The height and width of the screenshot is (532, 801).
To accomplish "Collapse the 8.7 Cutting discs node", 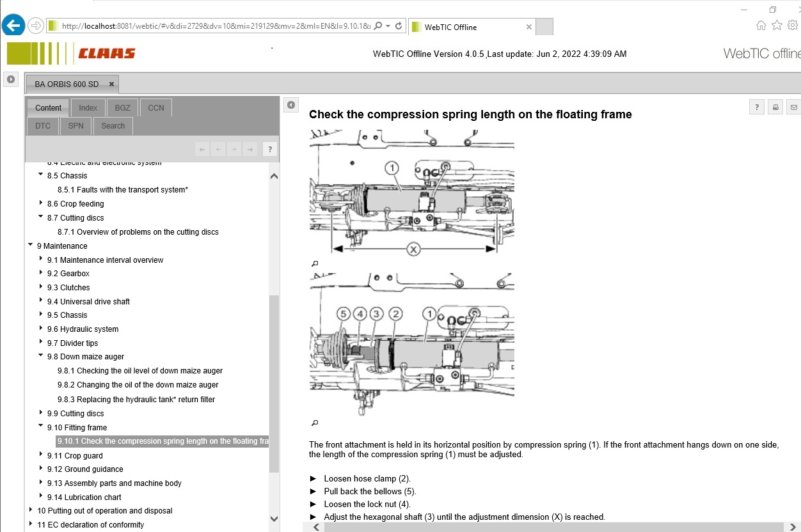I will click(x=41, y=217).
